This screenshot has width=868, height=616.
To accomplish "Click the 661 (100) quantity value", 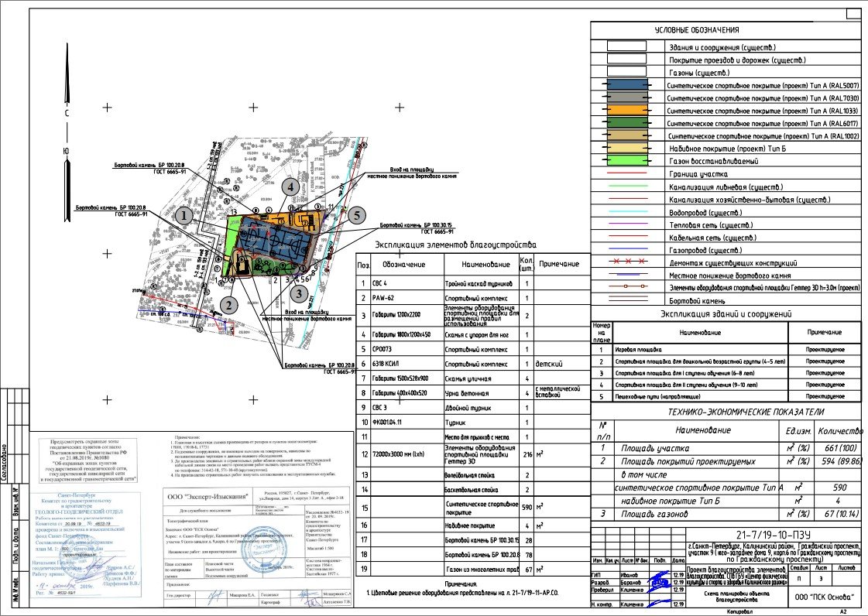I will pos(840,448).
